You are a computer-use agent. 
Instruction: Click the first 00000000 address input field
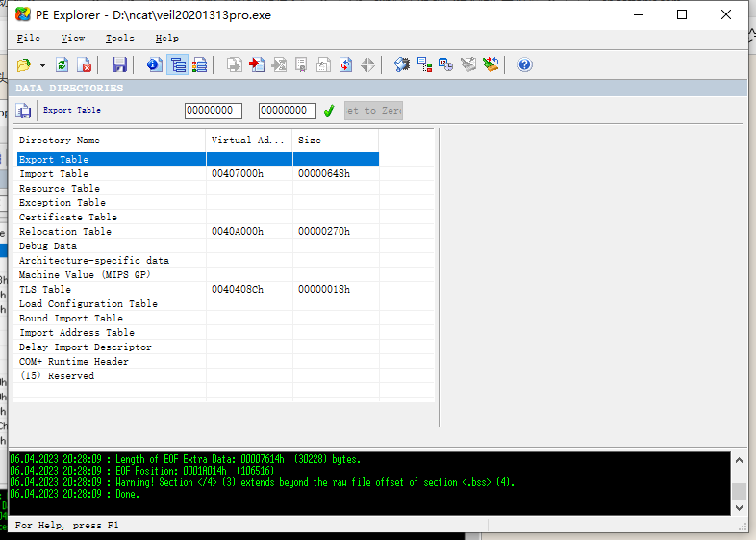(x=214, y=111)
